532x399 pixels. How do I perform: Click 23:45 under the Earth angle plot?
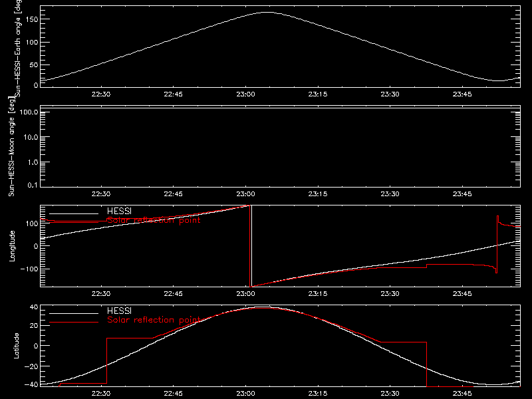[x=462, y=94]
